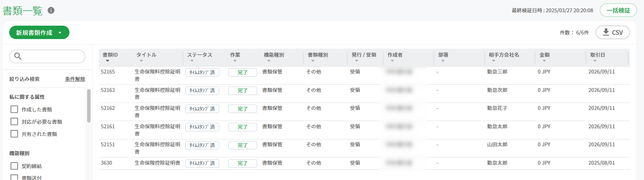
Task: Focus the document search input field
Action: point(47,56)
